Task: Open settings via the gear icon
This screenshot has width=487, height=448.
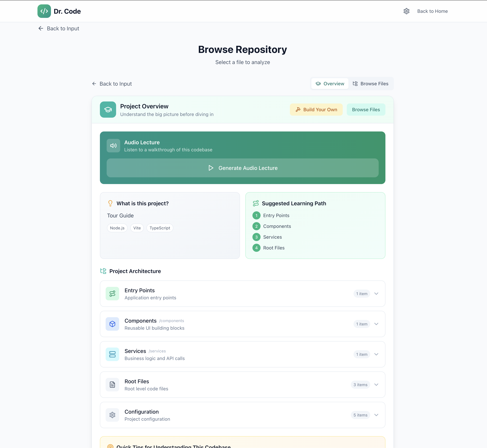Action: click(x=407, y=11)
